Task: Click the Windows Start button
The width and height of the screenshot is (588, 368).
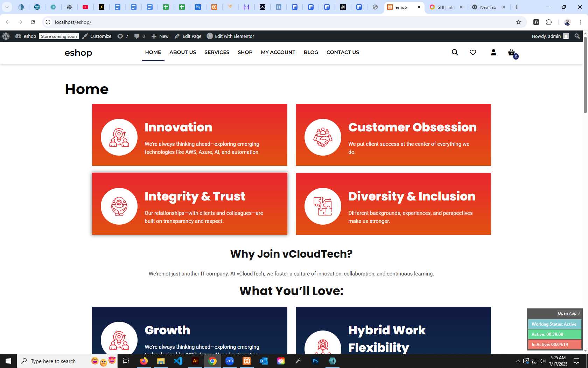Action: coord(8,361)
